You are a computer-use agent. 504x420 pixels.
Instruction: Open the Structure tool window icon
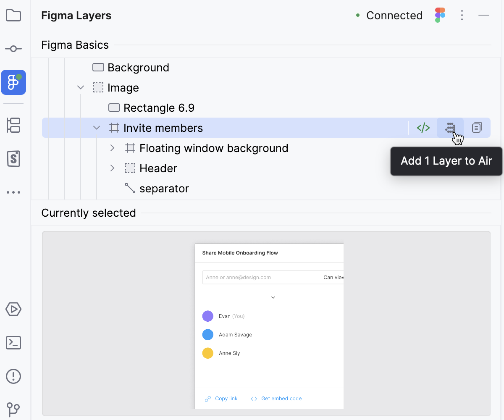(13, 125)
